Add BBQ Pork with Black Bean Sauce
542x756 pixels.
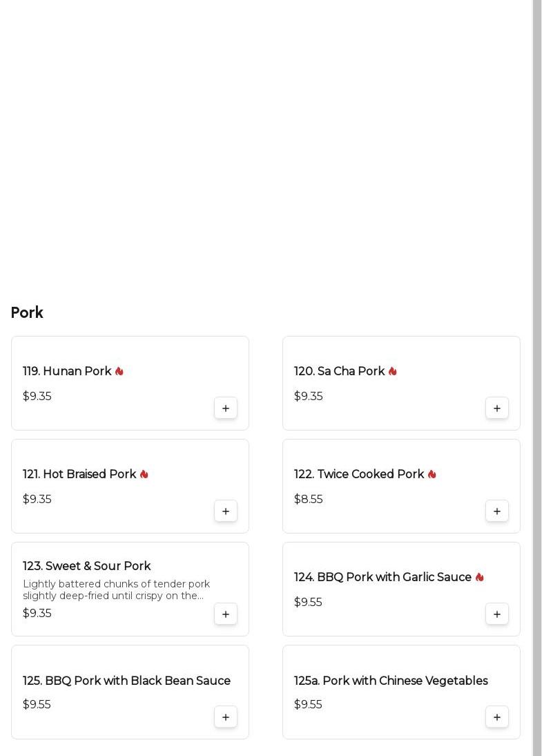point(226,717)
